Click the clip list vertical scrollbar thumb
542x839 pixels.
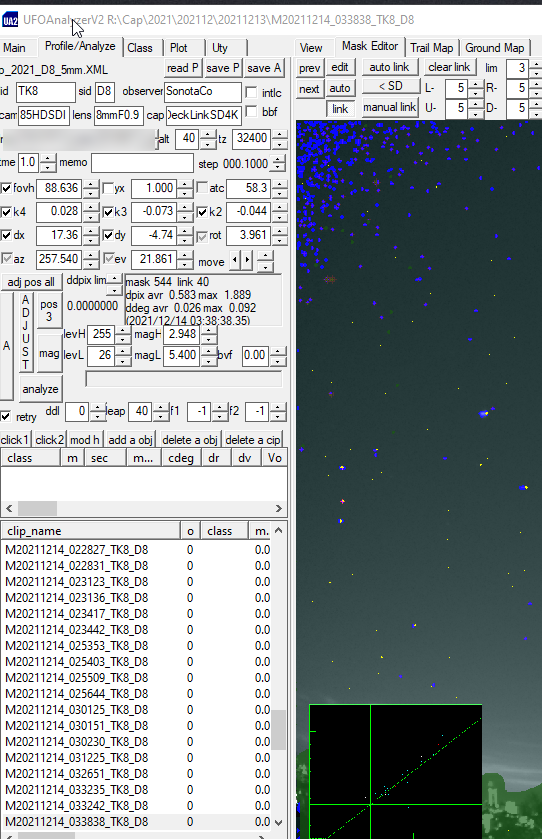click(x=278, y=730)
